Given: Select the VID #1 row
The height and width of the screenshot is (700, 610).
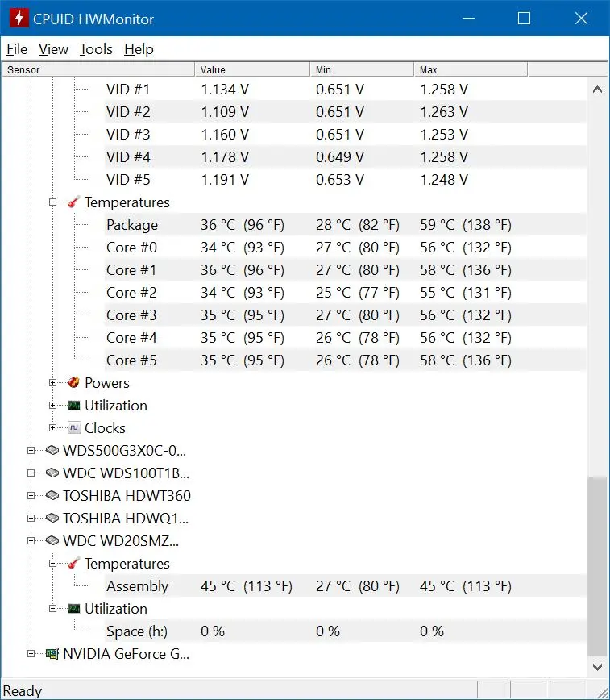Looking at the screenshot, I should 346,90.
